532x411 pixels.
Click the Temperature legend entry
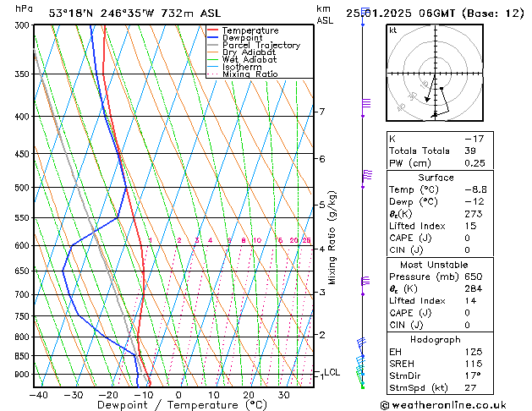(x=250, y=30)
